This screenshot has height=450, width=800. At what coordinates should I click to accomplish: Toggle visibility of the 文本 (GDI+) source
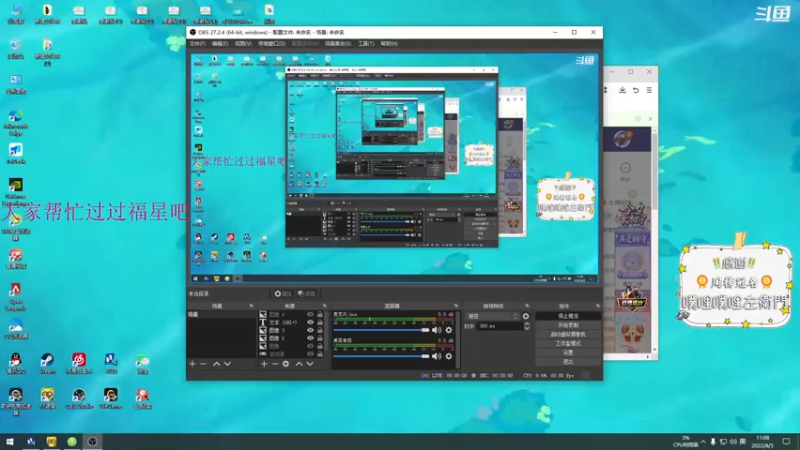310,322
